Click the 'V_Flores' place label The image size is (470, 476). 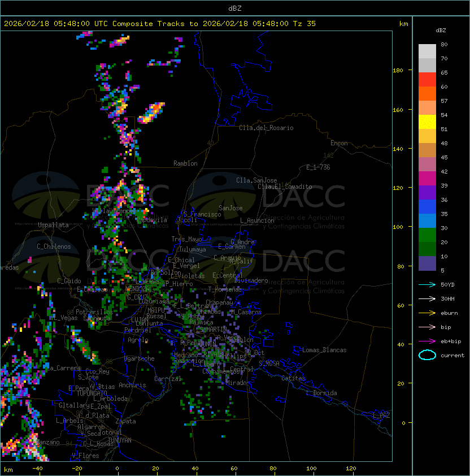click(85, 456)
